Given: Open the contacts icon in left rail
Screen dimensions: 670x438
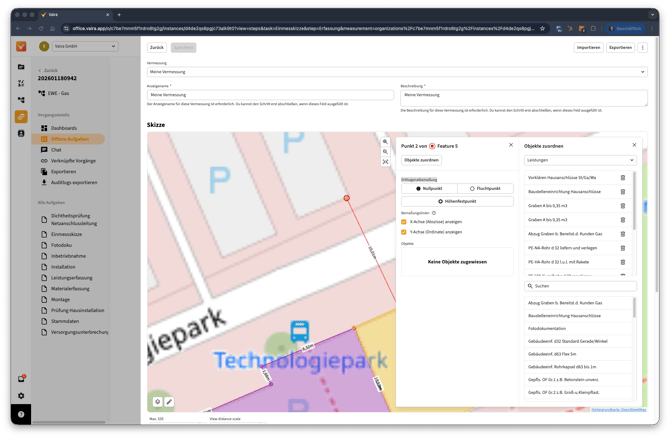Looking at the screenshot, I should click(x=21, y=133).
